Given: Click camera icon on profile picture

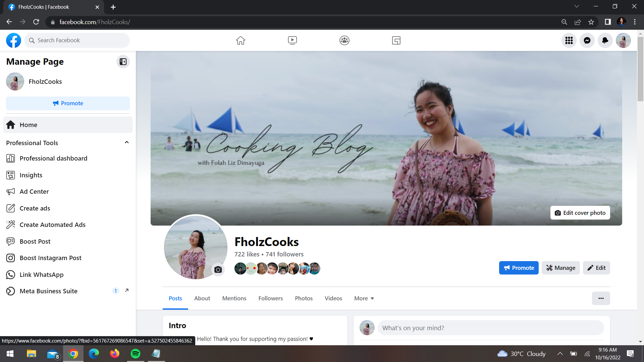Looking at the screenshot, I should pyautogui.click(x=218, y=269).
